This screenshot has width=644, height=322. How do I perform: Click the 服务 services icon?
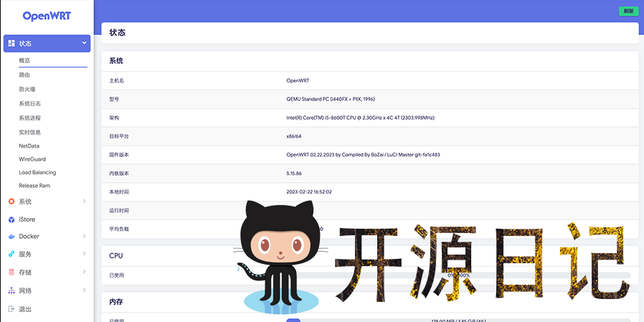(x=11, y=255)
